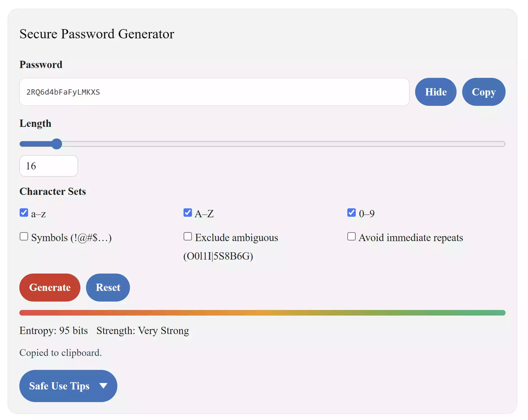This screenshot has width=528, height=420.
Task: Click the generated password 2RQ6d4bFaFyLMKXS
Action: tap(63, 92)
